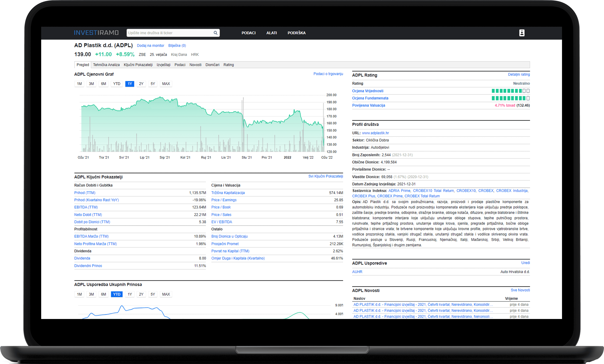Select YTD in returns comparison
This screenshot has width=604, height=364.
pyautogui.click(x=117, y=294)
